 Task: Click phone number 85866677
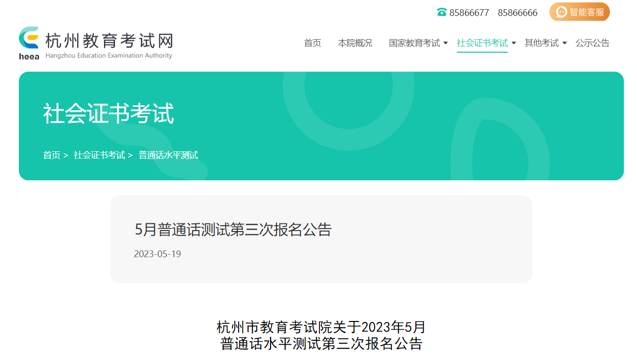coord(469,13)
